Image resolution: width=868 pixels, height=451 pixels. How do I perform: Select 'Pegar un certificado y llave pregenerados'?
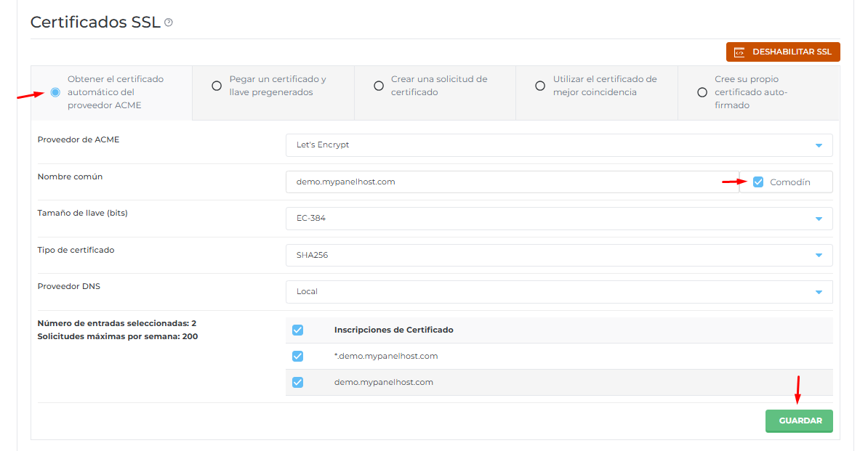click(217, 86)
